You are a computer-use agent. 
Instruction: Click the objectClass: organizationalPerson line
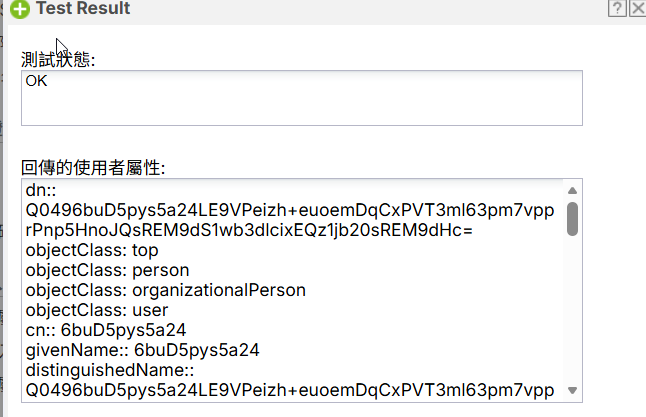(166, 290)
